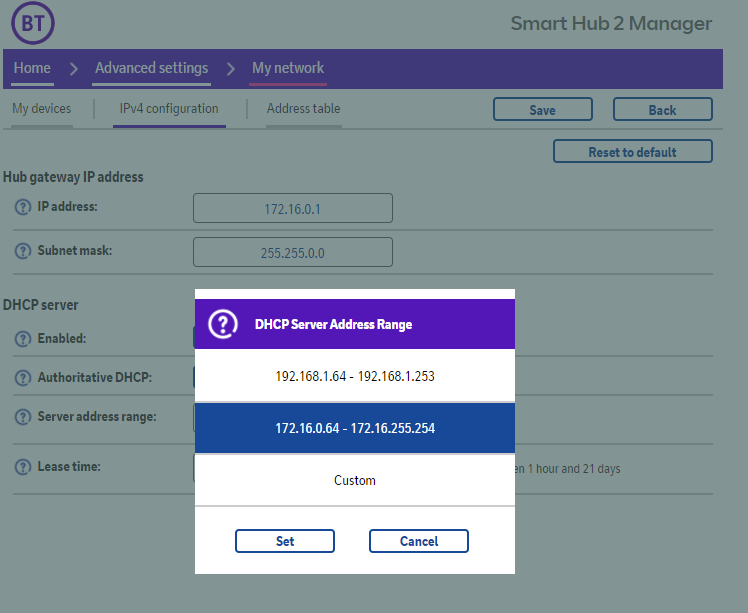The image size is (748, 613).
Task: Click help icon beside Server address range
Action: [23, 417]
